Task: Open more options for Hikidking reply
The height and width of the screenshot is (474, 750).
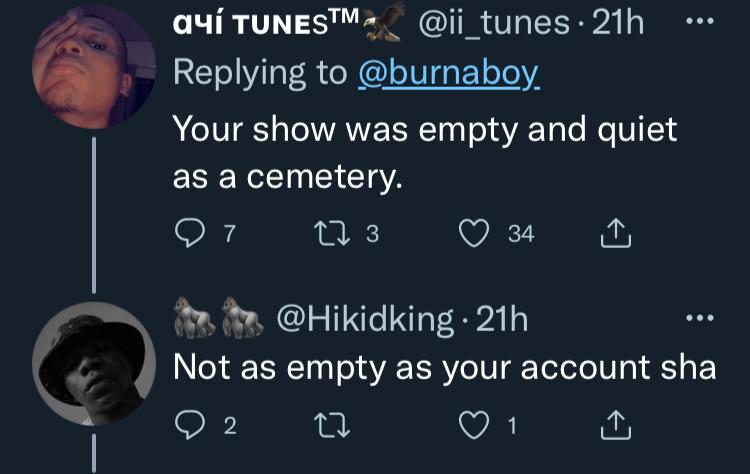Action: [x=707, y=319]
